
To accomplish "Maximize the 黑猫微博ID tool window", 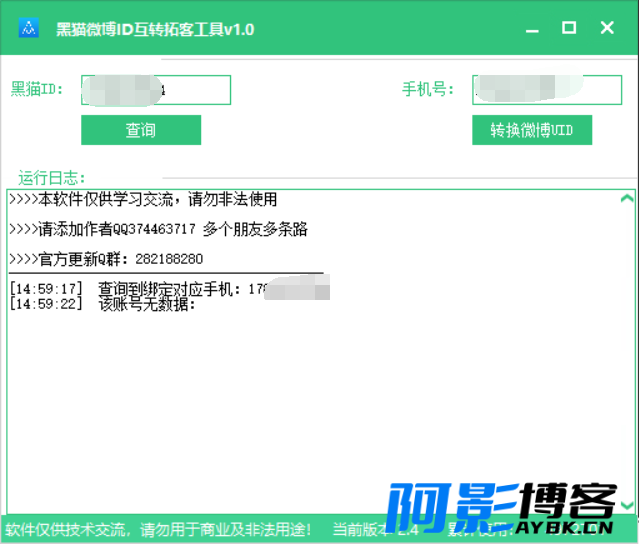I will click(569, 28).
